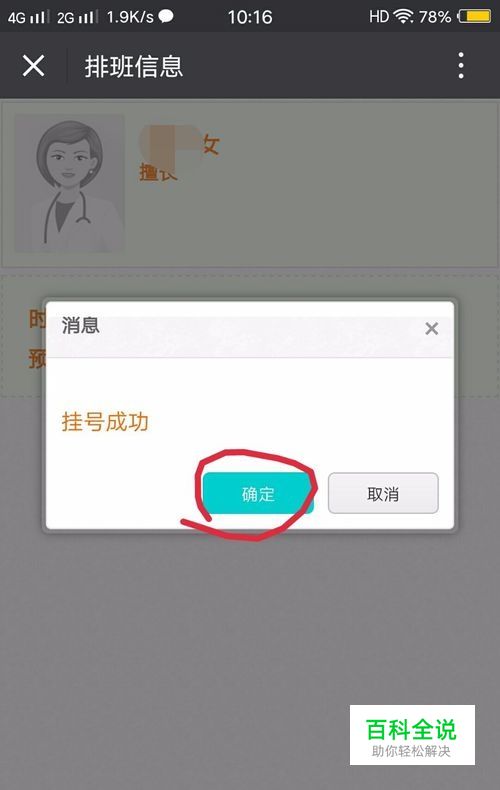Viewport: 500px width, 790px height.
Task: Tap the 78% battery percentage text
Action: (x=434, y=17)
